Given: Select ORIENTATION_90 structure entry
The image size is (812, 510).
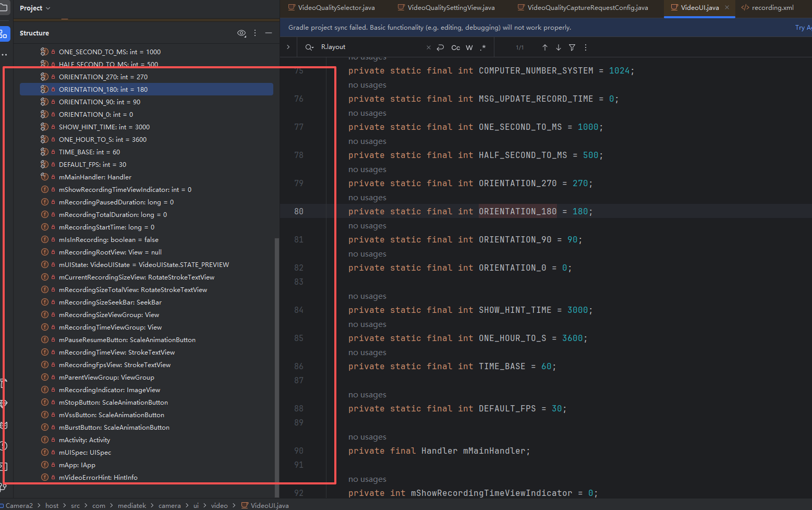Looking at the screenshot, I should tap(146, 102).
